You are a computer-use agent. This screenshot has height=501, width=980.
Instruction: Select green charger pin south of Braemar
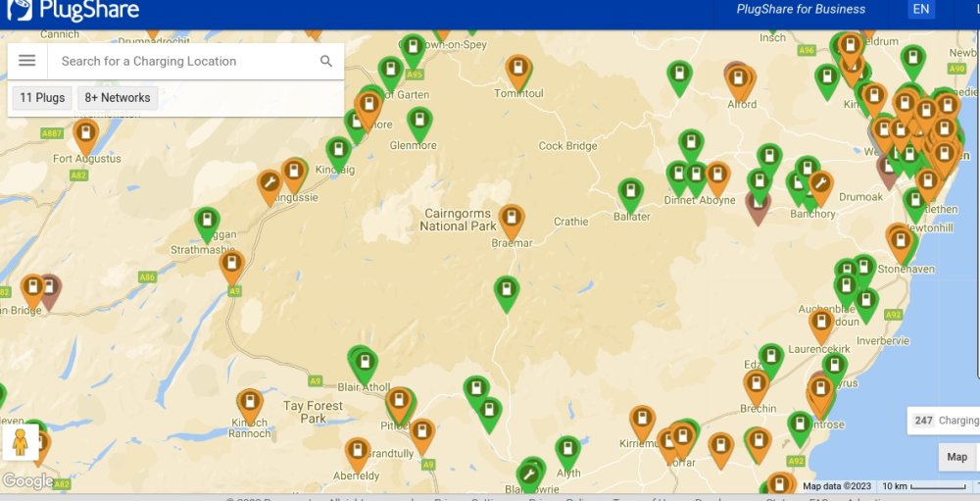point(507,292)
